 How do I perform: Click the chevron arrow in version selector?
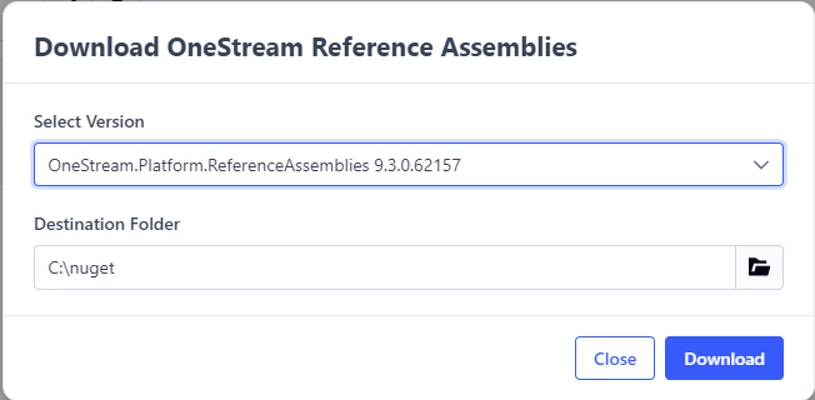(x=761, y=165)
